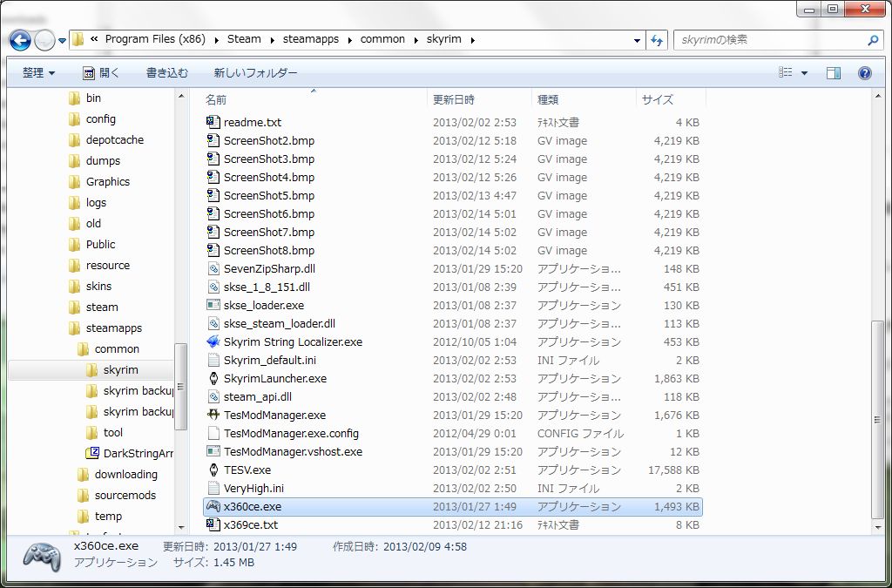The width and height of the screenshot is (892, 588).
Task: Select the ScreenShot3.bmp file name
Action: (x=268, y=159)
